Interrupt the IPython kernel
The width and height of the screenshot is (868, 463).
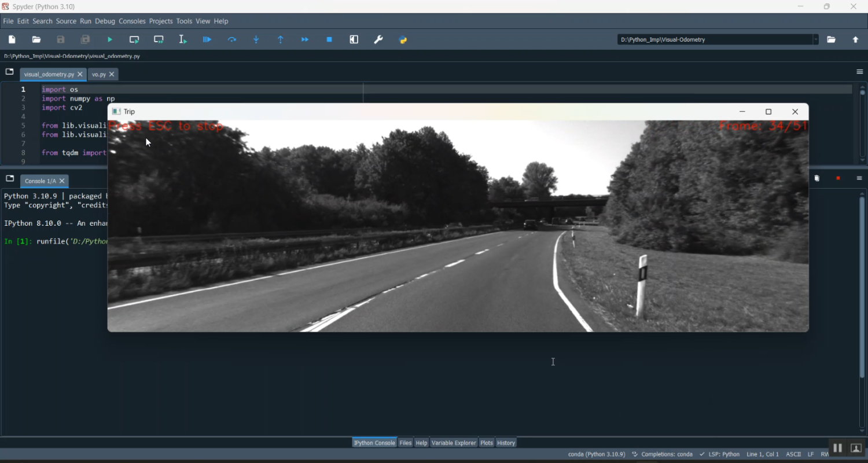838,178
